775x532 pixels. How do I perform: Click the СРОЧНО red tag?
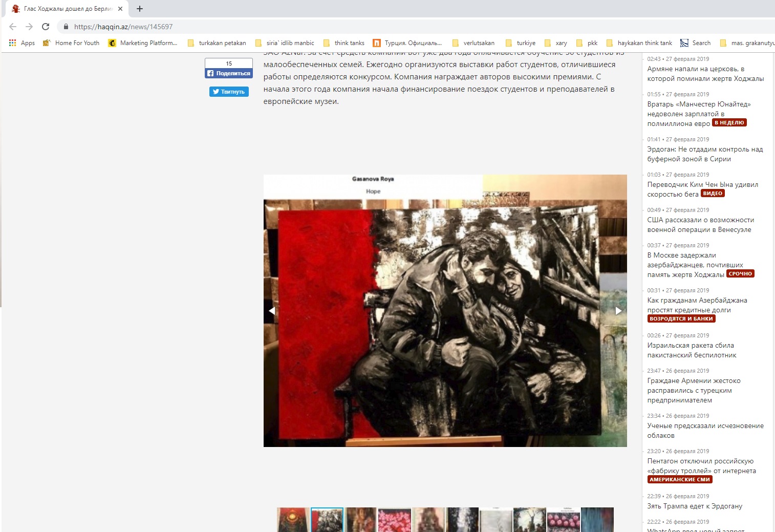pyautogui.click(x=740, y=274)
